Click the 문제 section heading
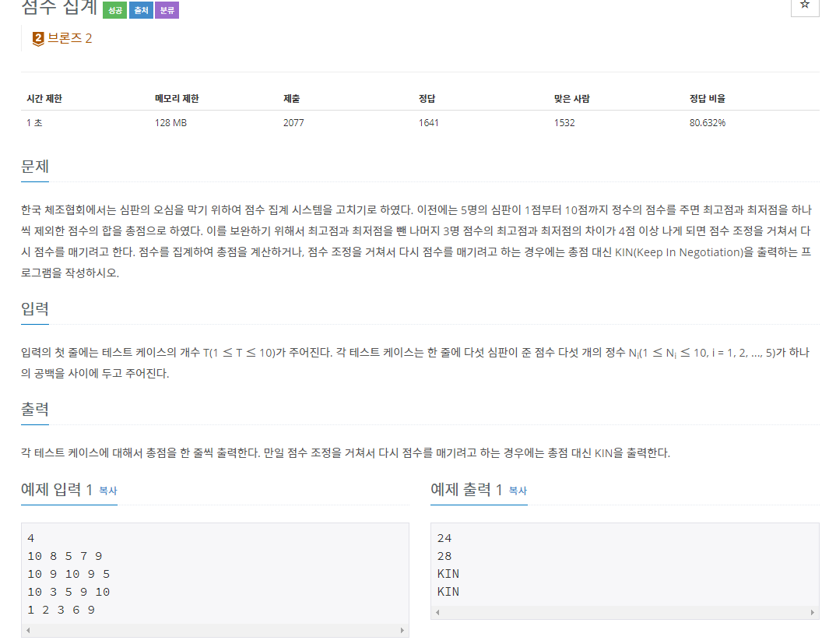Viewport: 829px width, 644px height. pos(35,167)
